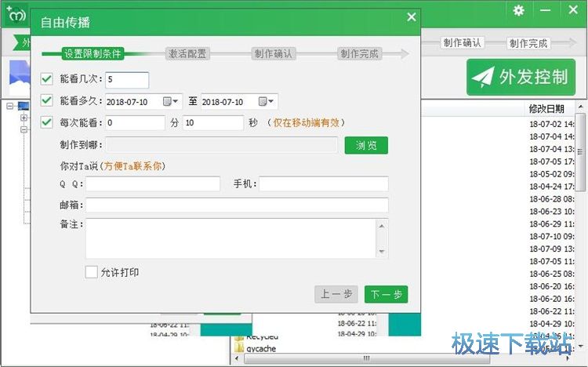Viewport: 588px width, 367px height.
Task: Click the minutes field for 每次能看
Action: 135,122
